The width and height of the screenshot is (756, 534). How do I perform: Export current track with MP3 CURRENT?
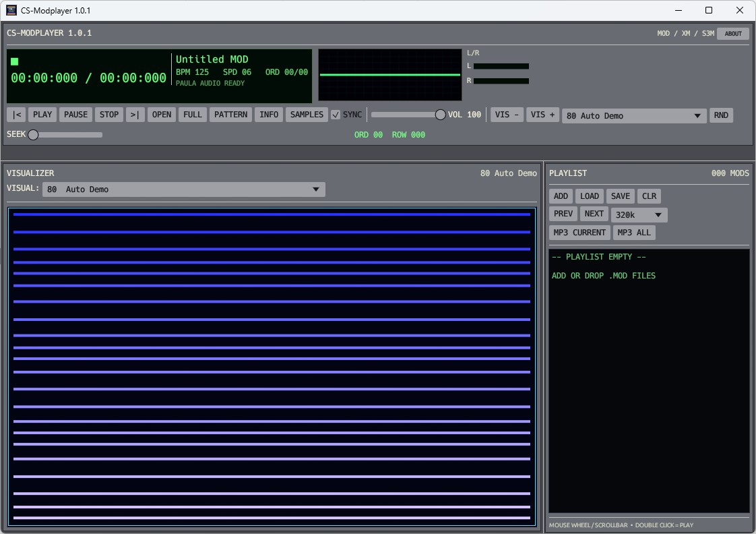click(579, 233)
